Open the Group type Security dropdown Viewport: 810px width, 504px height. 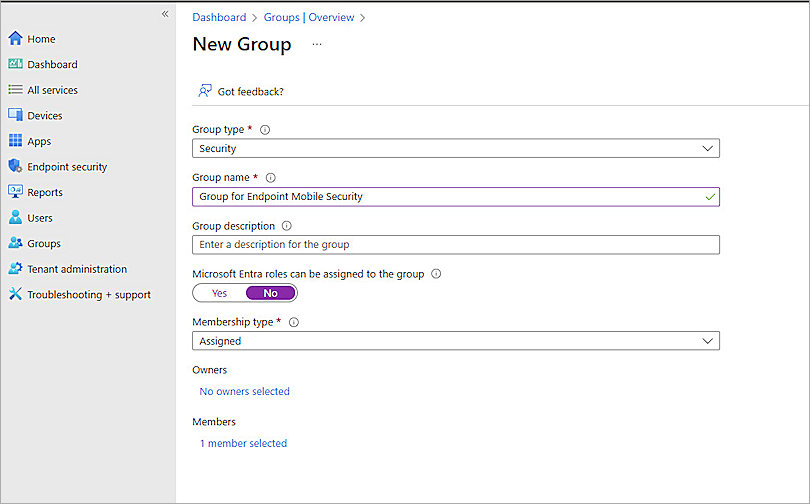point(456,148)
